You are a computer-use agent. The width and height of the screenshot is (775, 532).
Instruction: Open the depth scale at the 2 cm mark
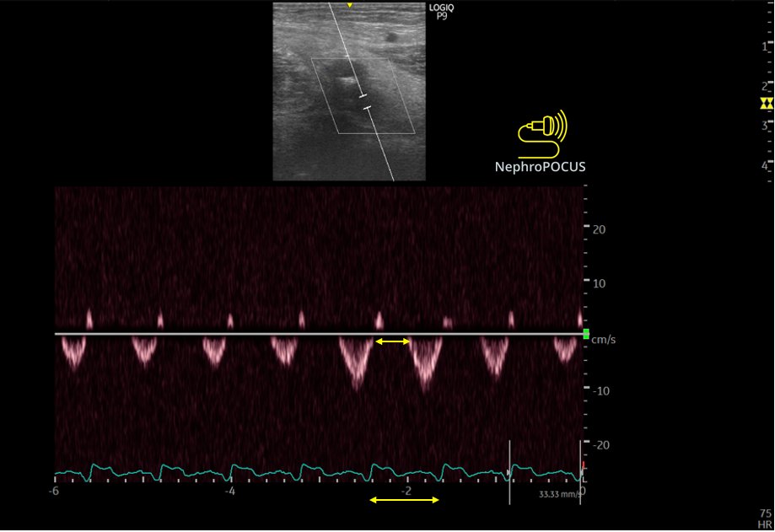(763, 87)
